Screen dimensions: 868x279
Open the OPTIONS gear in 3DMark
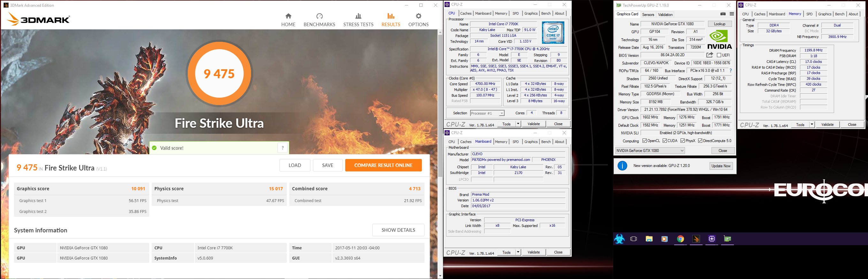[x=418, y=20]
